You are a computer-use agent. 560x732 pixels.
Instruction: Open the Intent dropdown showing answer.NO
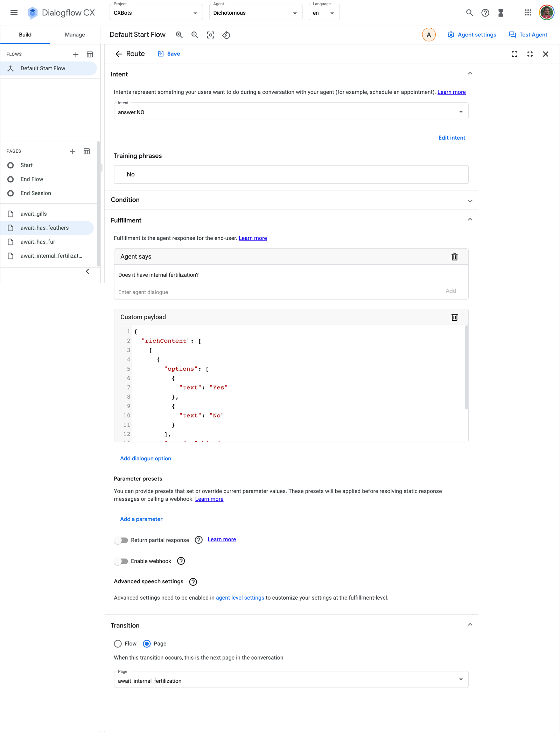click(x=291, y=111)
